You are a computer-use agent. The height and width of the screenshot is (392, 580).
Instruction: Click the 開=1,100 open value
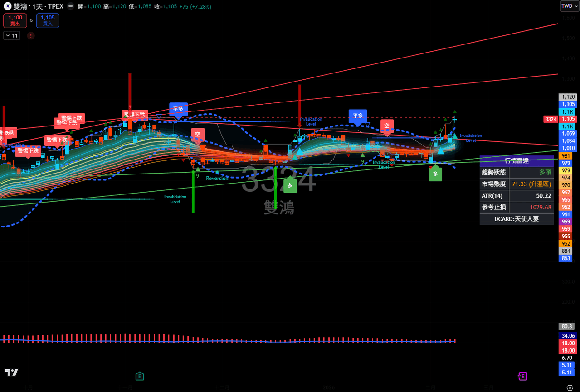coord(89,7)
